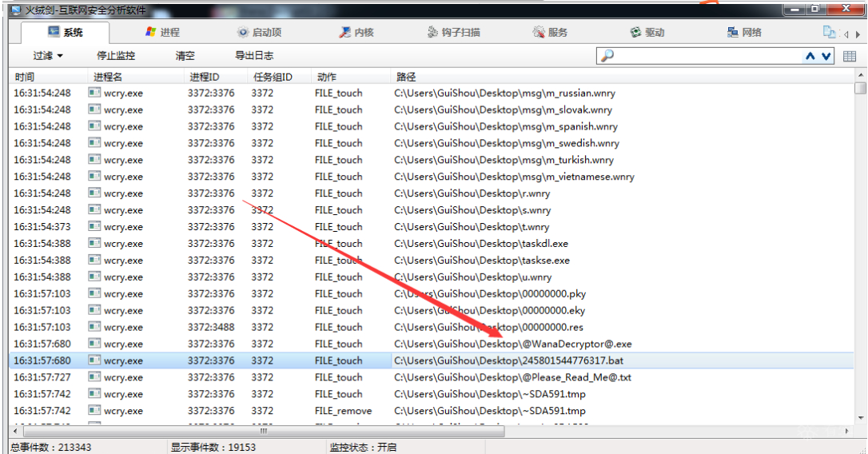Open the 过滤 dropdown menu

click(48, 55)
